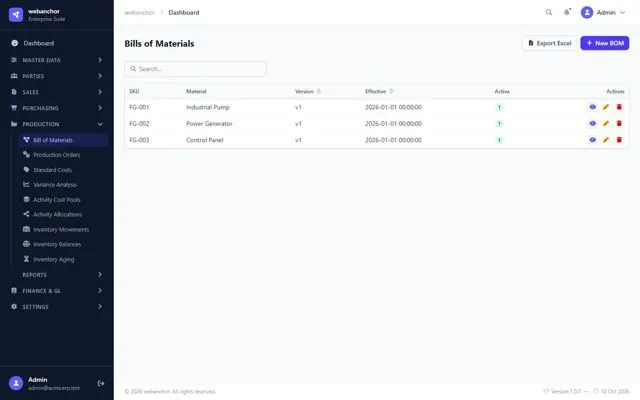Click the logout icon beside Admin

[101, 383]
